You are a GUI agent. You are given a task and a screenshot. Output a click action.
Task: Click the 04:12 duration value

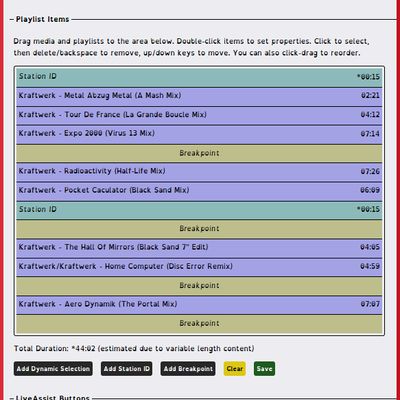370,115
